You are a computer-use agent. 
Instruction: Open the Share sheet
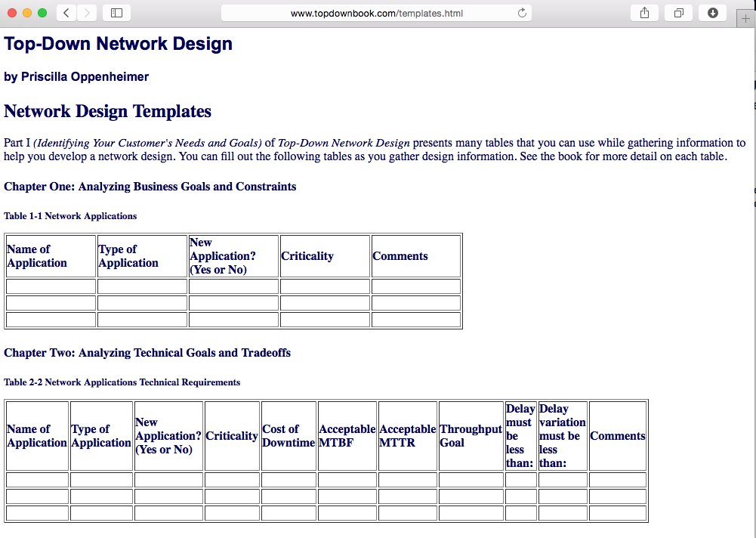tap(643, 12)
